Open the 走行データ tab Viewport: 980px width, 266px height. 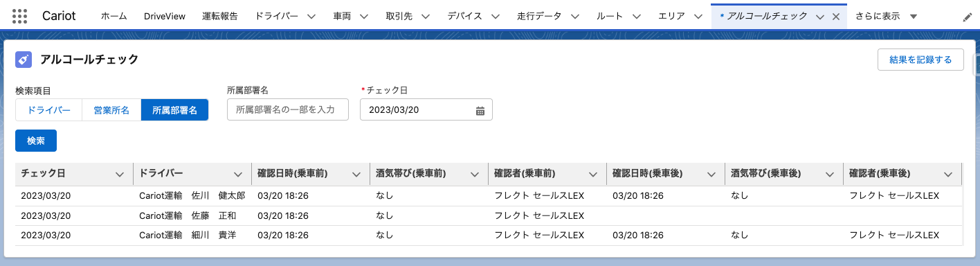pos(539,17)
